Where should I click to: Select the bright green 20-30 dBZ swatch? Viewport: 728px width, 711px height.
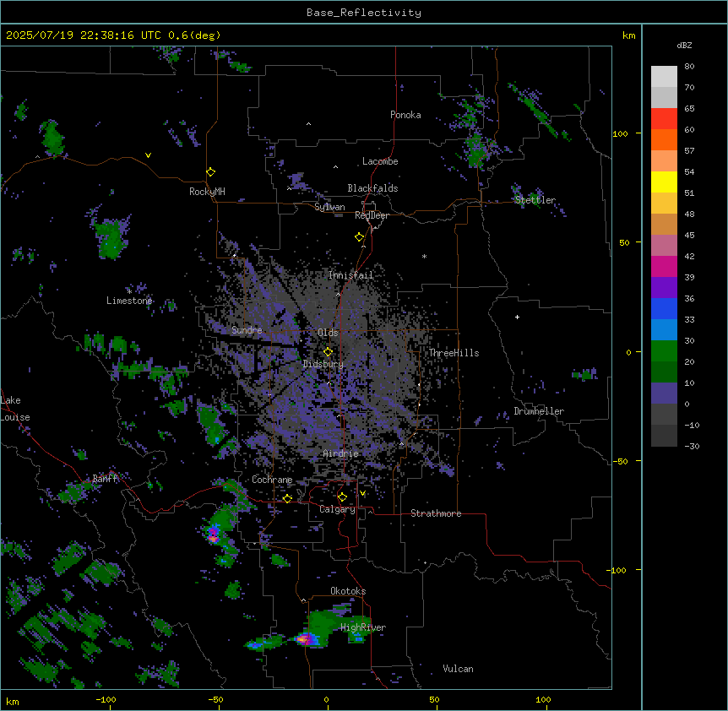[x=664, y=351]
